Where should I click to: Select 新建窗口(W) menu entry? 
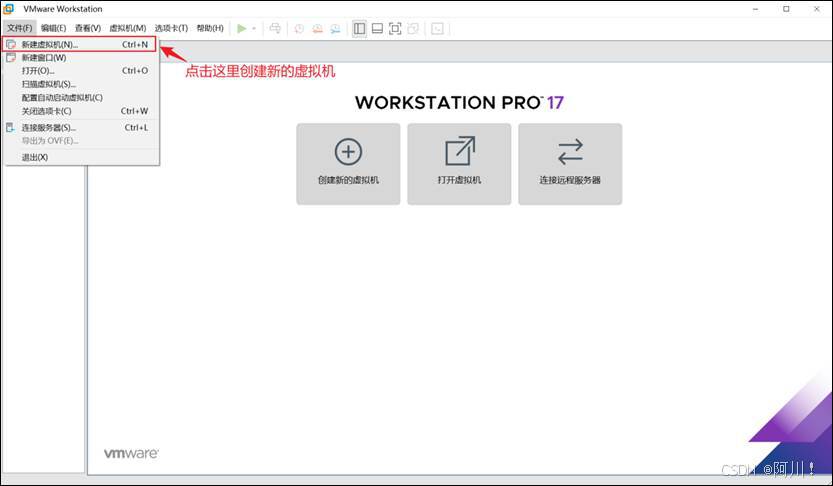point(80,57)
